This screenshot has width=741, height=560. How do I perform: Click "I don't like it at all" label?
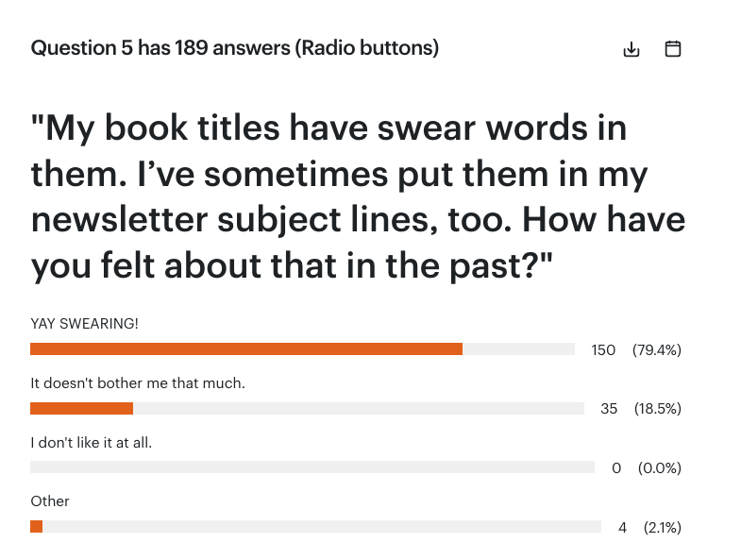[x=91, y=442]
